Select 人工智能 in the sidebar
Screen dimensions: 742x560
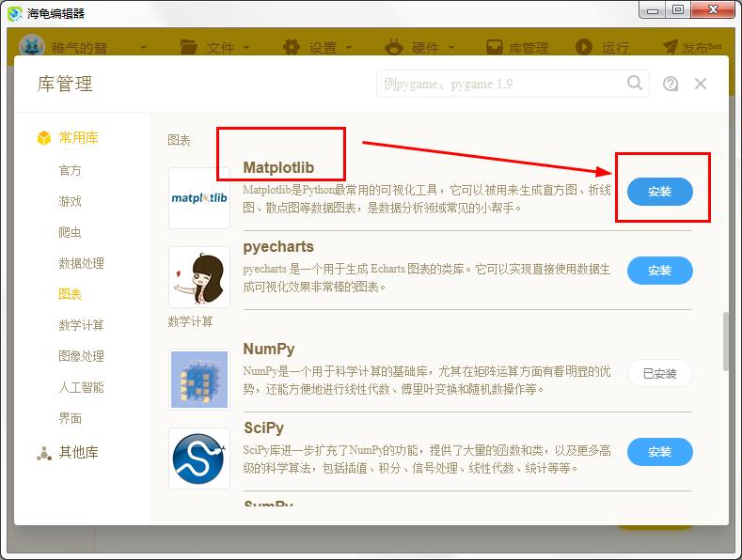tap(82, 387)
